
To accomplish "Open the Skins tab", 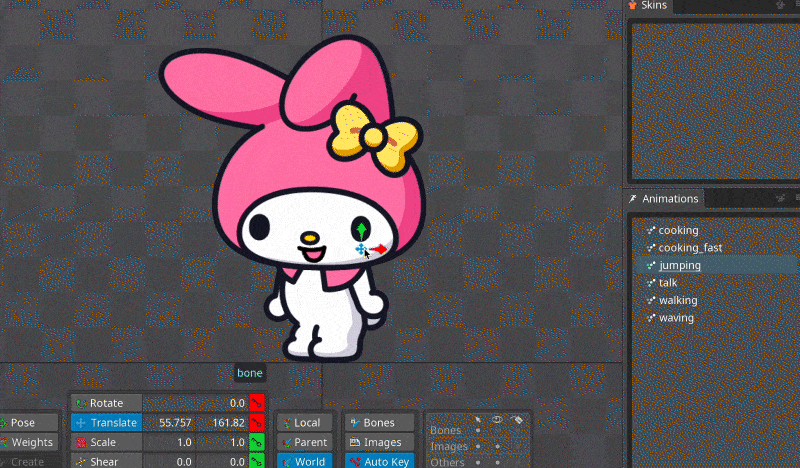I will pyautogui.click(x=648, y=6).
